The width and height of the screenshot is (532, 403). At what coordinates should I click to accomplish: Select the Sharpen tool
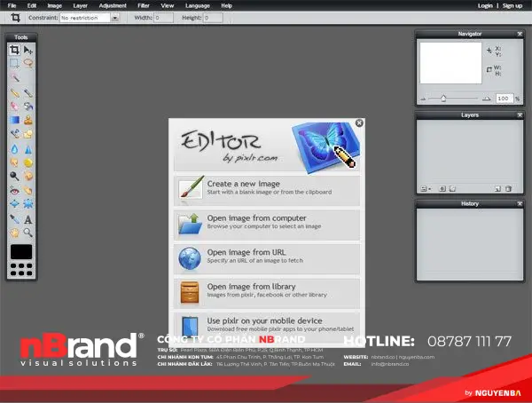tap(28, 149)
